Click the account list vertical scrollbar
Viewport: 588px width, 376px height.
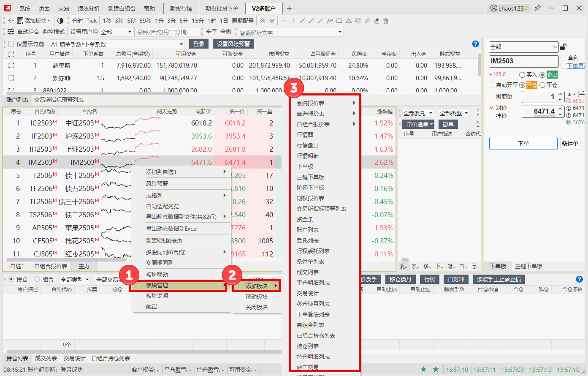pos(479,65)
